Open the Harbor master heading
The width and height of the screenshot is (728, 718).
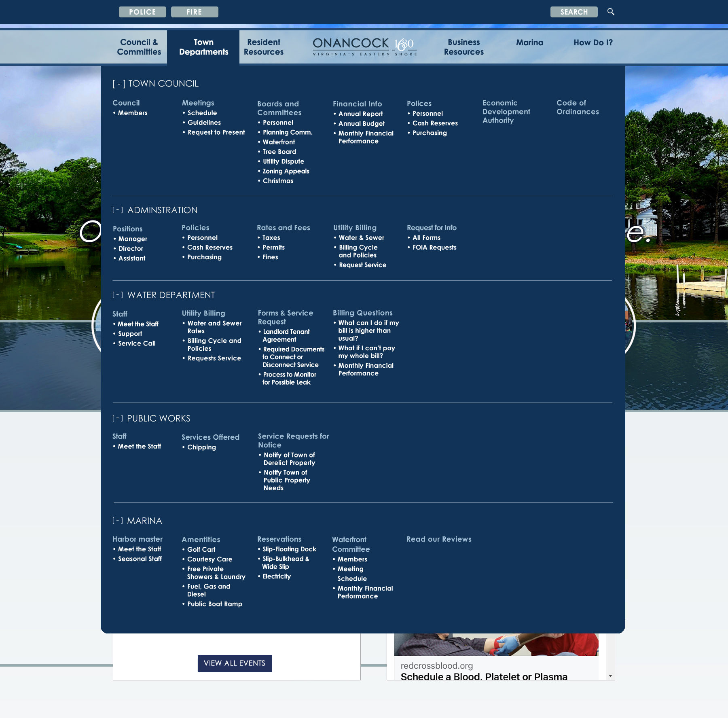[138, 539]
